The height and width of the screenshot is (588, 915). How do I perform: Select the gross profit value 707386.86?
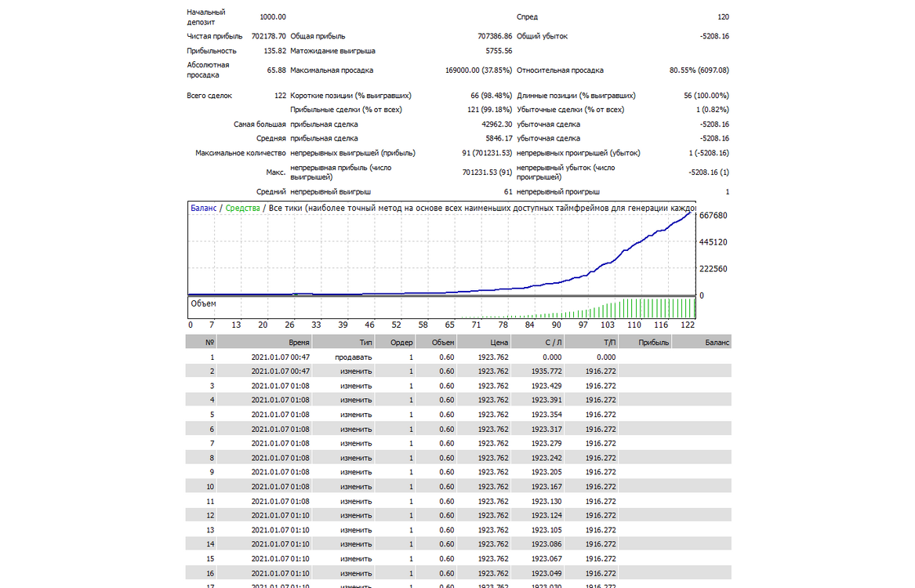pos(495,36)
